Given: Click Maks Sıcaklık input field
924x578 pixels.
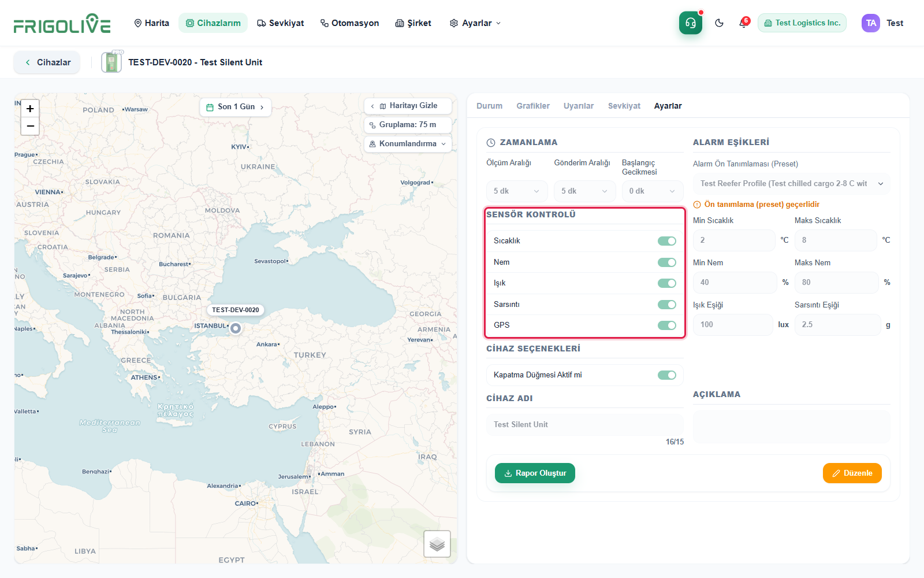Looking at the screenshot, I should [x=836, y=240].
